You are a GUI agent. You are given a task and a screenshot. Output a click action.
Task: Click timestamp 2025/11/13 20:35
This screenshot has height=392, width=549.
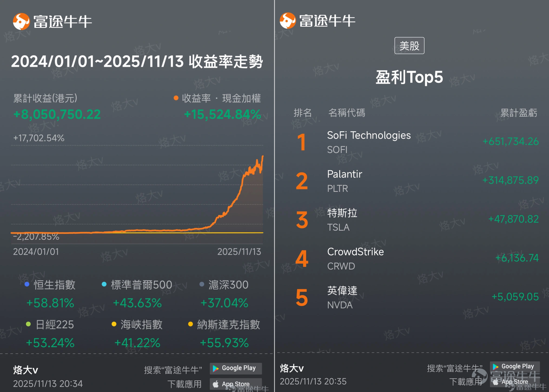(x=313, y=381)
